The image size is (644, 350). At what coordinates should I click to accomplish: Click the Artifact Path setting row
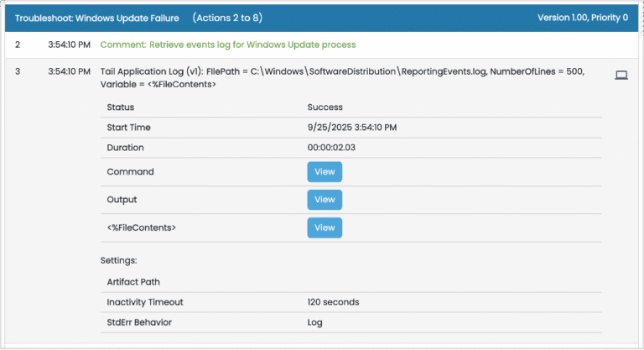pyautogui.click(x=135, y=281)
